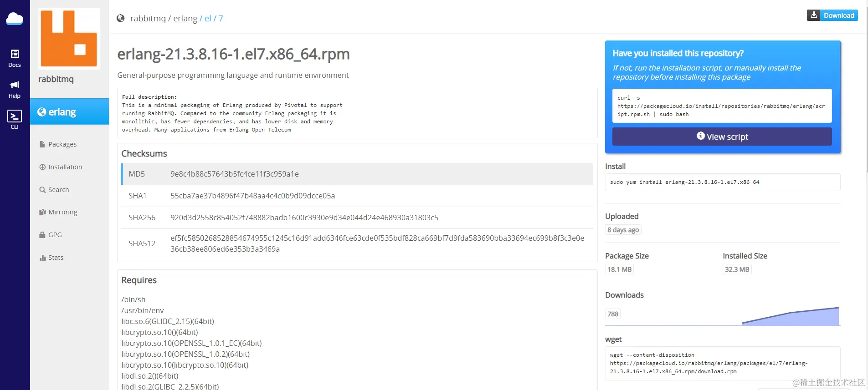The width and height of the screenshot is (868, 390).
Task: Click the 788 downloads count badge
Action: pyautogui.click(x=613, y=314)
